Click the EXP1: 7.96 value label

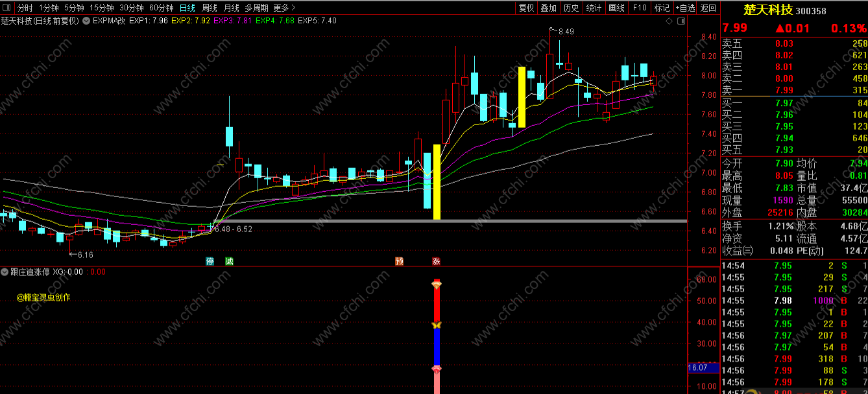click(x=149, y=21)
